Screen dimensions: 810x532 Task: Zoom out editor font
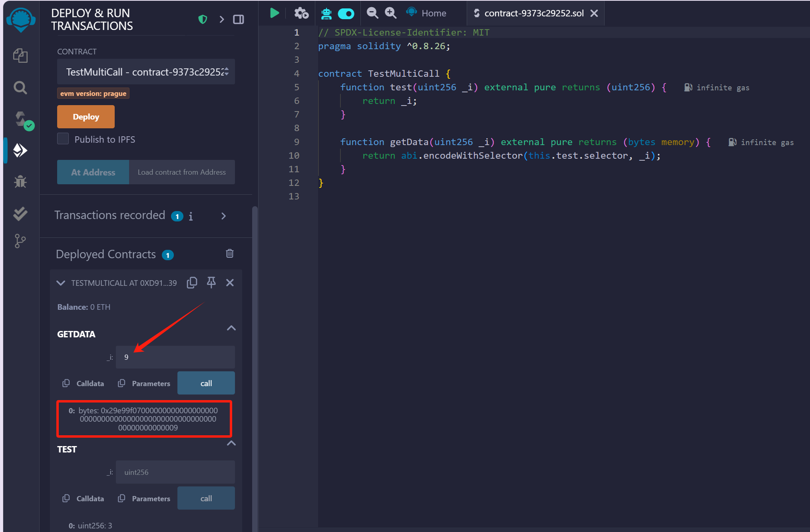(372, 13)
